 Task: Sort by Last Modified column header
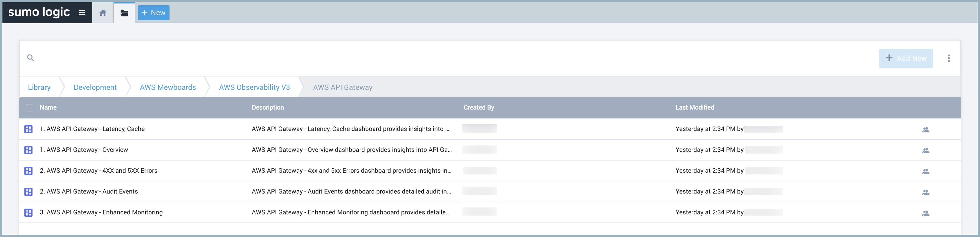tap(694, 107)
